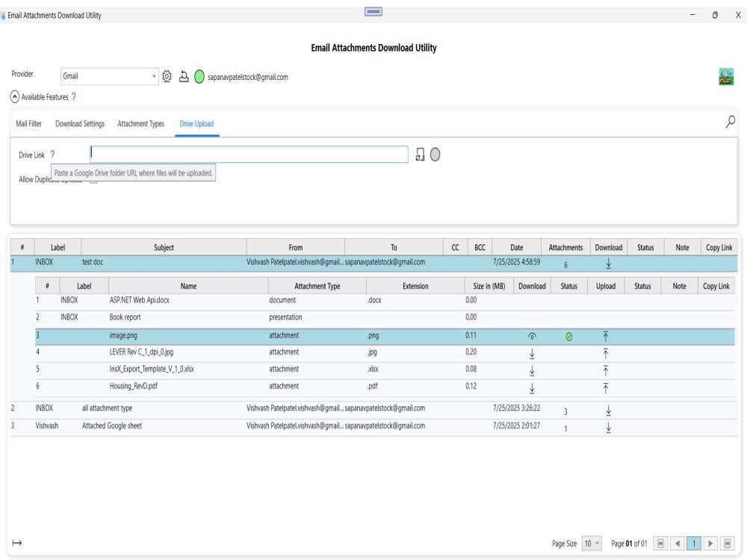
Task: Download attachment of Attached Google sheet email
Action: coord(608,428)
